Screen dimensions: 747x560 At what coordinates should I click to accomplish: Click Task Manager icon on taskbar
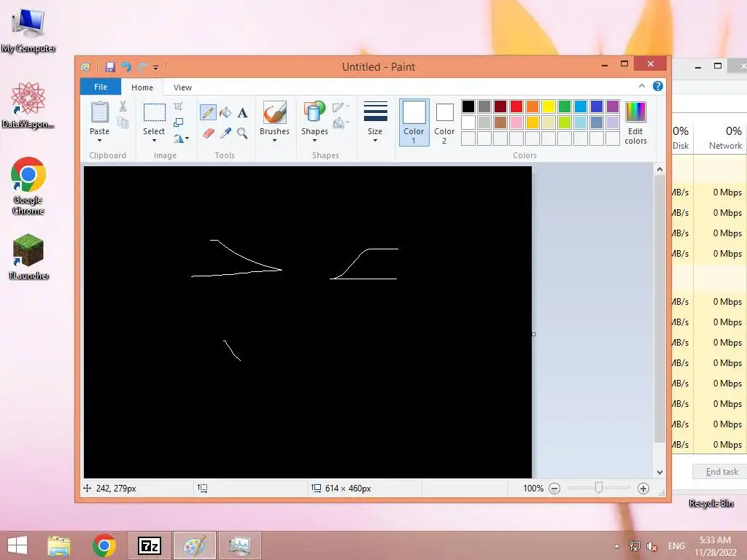239,545
